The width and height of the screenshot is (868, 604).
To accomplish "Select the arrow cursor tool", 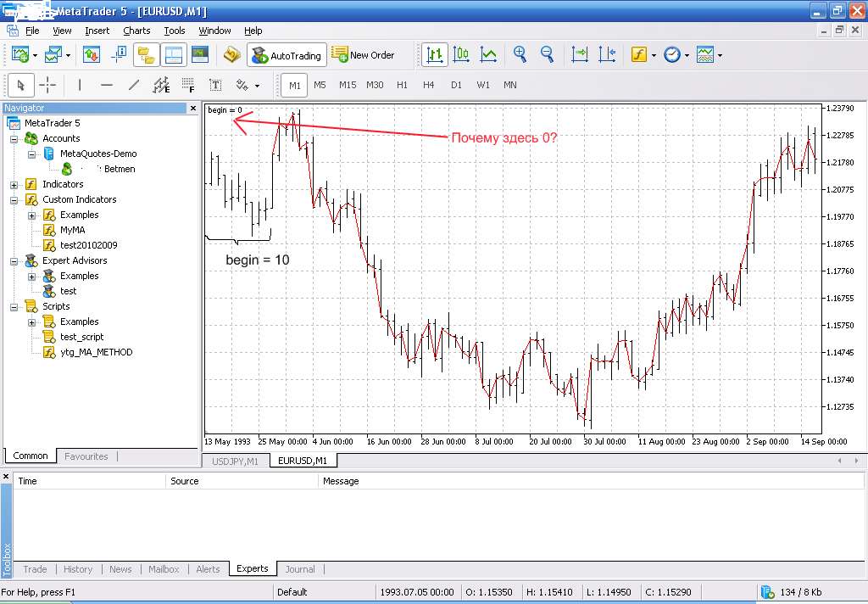I will coord(21,86).
